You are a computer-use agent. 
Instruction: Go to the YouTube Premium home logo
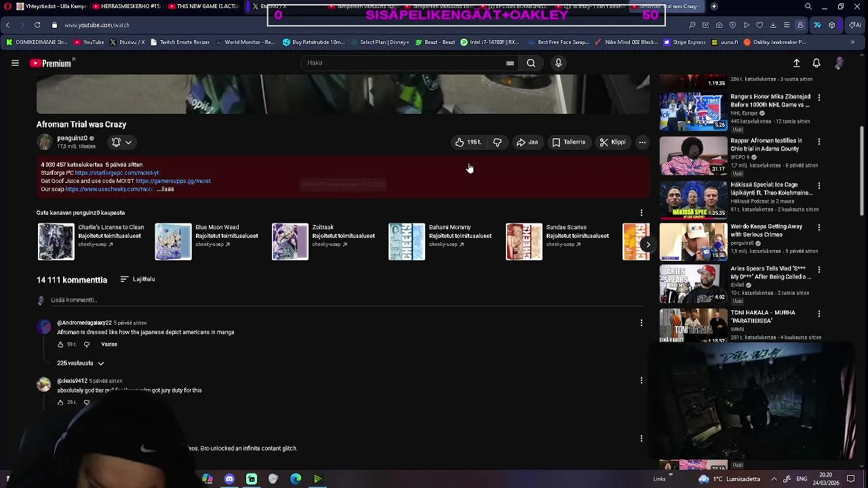[x=52, y=63]
